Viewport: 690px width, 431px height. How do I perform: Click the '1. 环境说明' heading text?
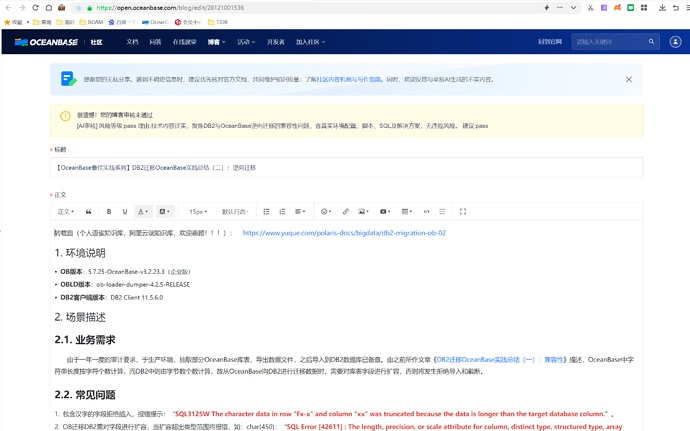click(80, 253)
